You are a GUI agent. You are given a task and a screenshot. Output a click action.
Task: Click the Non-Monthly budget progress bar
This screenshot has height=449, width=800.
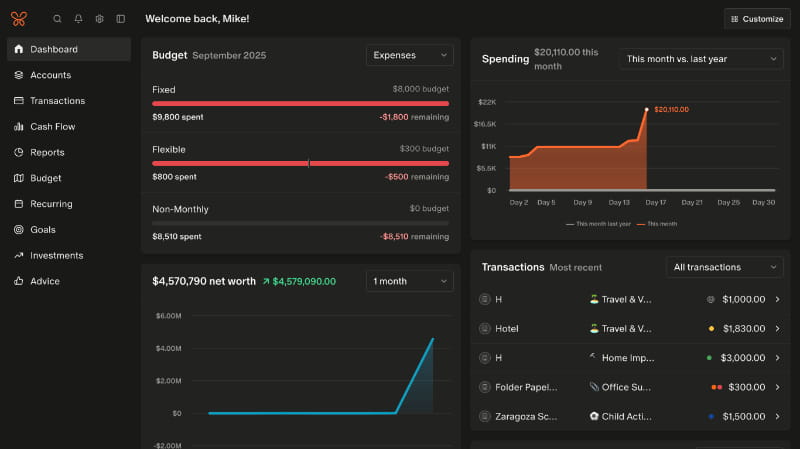[301, 223]
